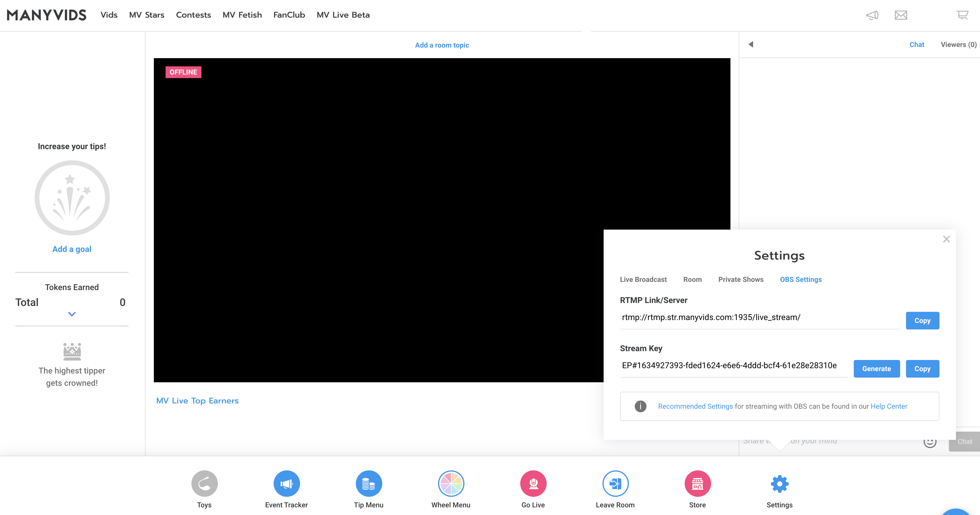Click the announcements megaphone icon in header

point(872,15)
